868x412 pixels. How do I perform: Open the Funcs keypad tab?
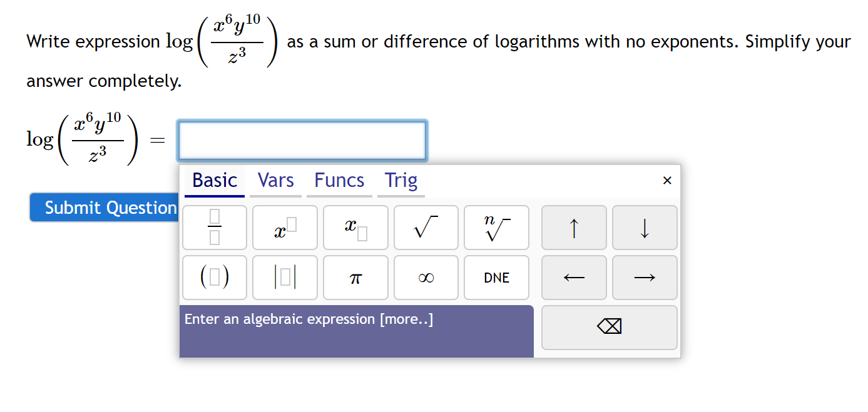pyautogui.click(x=339, y=180)
